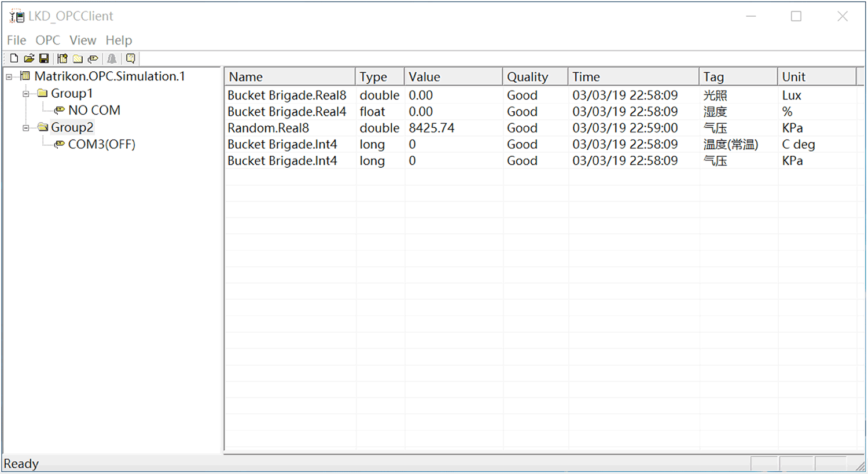The width and height of the screenshot is (868, 474).
Task: Click the Lux unit cell
Action: tap(792, 95)
